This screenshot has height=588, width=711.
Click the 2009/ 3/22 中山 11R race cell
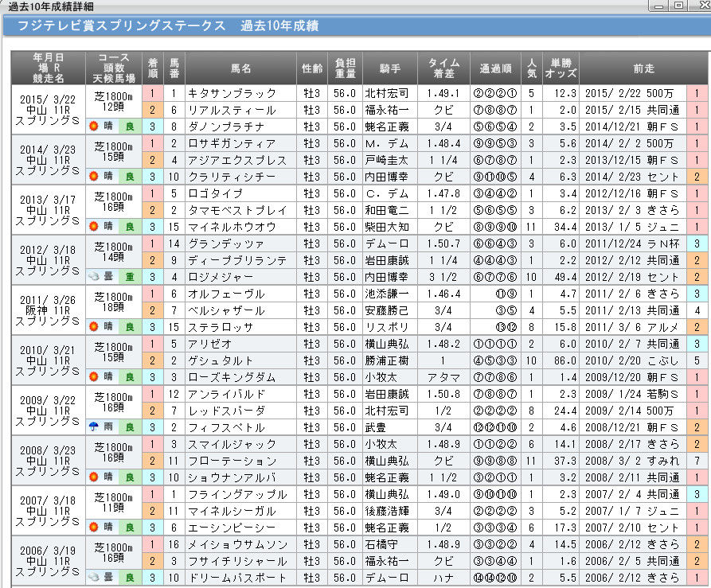(x=48, y=411)
